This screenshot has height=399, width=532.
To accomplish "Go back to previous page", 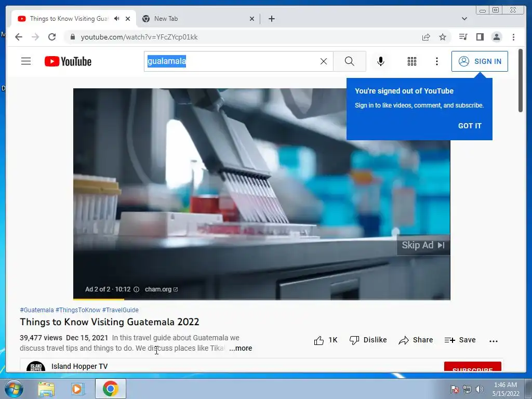I will [19, 37].
